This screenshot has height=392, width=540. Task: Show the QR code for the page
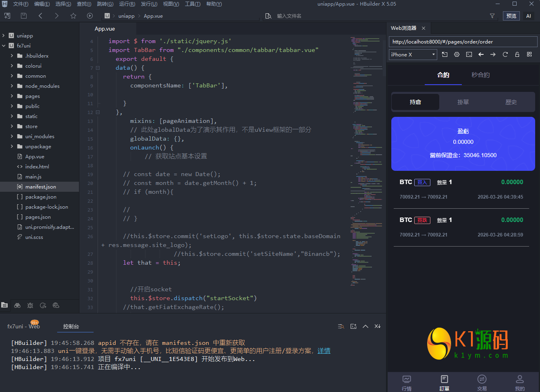[529, 54]
